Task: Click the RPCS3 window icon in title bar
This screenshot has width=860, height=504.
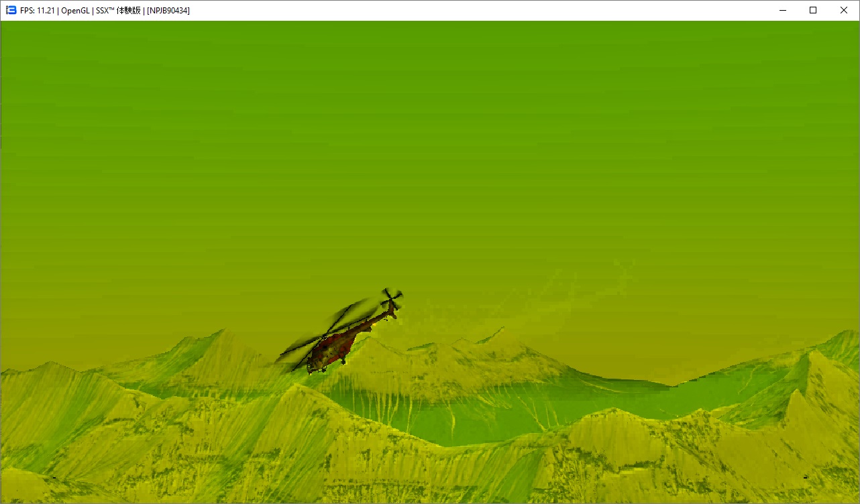Action: [11, 10]
